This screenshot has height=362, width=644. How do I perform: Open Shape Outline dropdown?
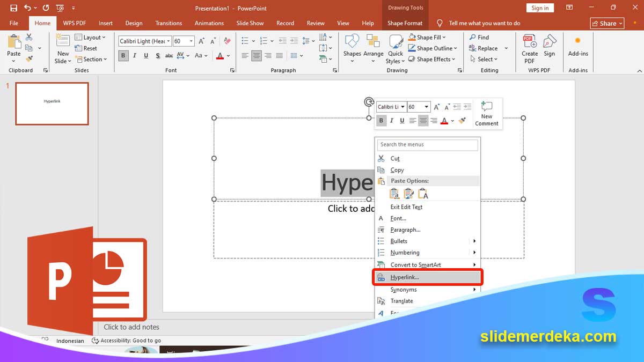point(433,48)
